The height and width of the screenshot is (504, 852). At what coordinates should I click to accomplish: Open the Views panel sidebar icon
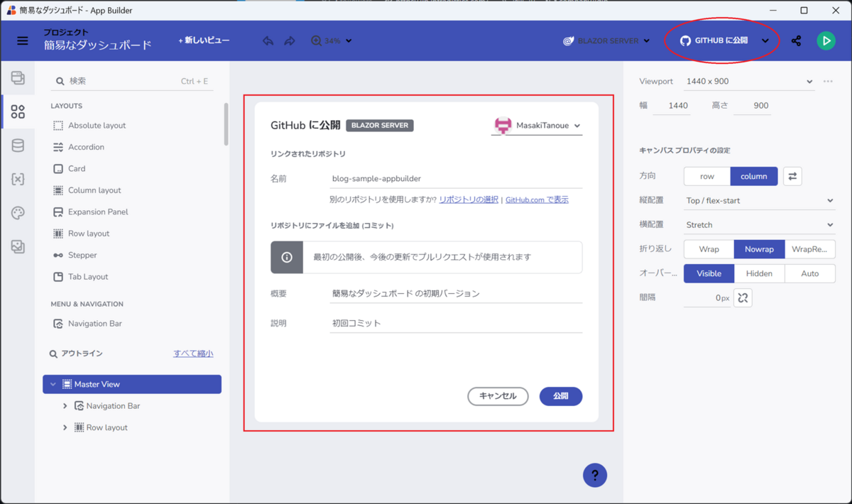click(x=18, y=78)
